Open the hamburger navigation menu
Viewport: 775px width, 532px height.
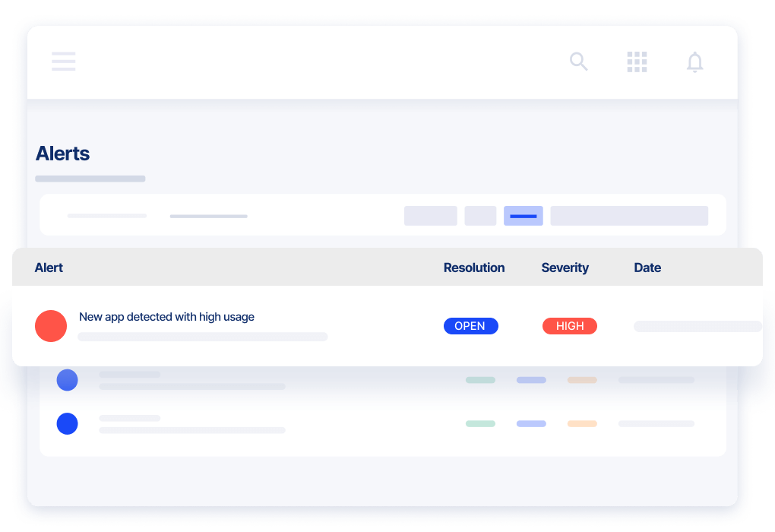point(63,62)
